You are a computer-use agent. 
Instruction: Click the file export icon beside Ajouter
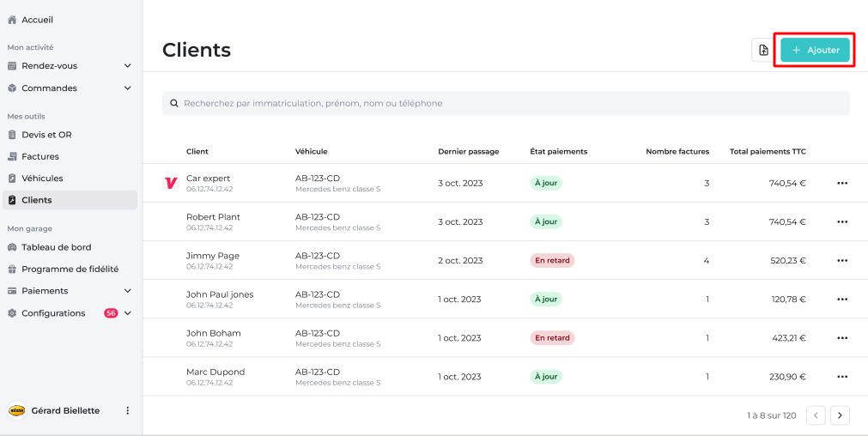(762, 51)
